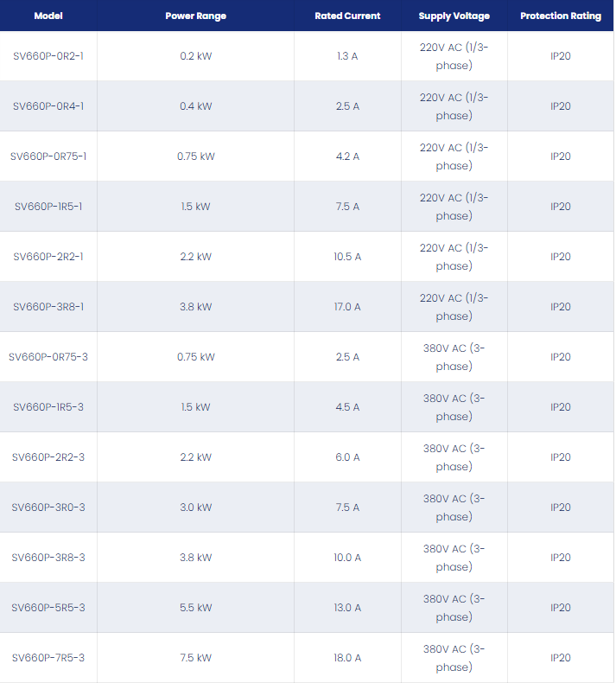Click the SV660P-2R2-1 row's 10.5 A cell
This screenshot has width=616, height=683.
347,257
